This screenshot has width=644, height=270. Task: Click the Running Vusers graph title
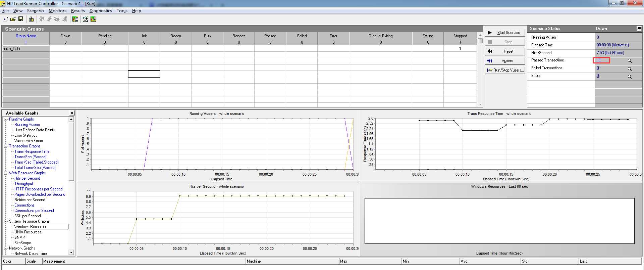(x=217, y=114)
